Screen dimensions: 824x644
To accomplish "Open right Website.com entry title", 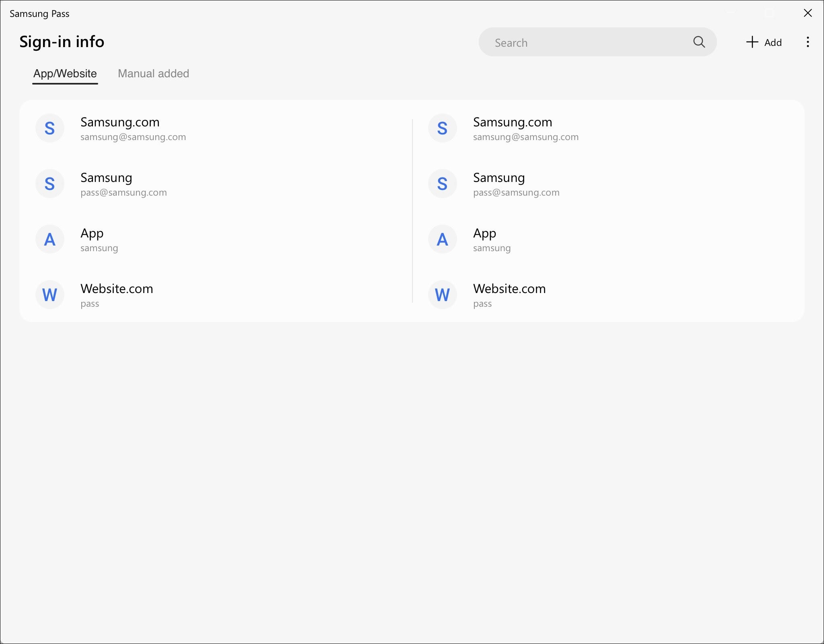I will click(509, 289).
